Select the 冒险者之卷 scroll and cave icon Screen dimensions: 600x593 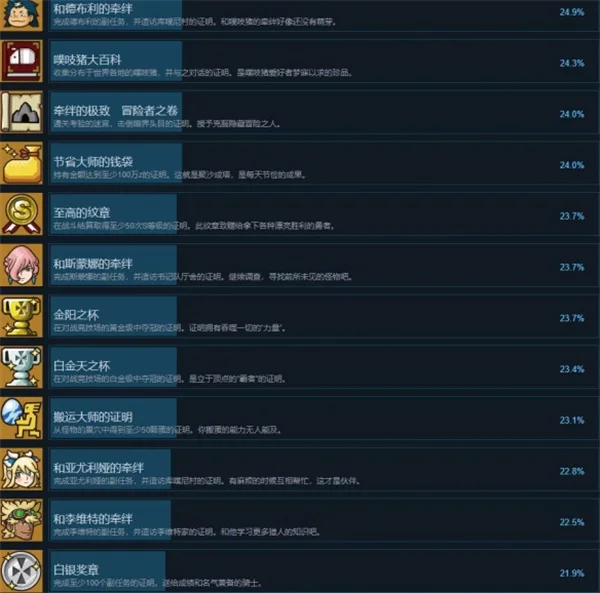(21, 112)
